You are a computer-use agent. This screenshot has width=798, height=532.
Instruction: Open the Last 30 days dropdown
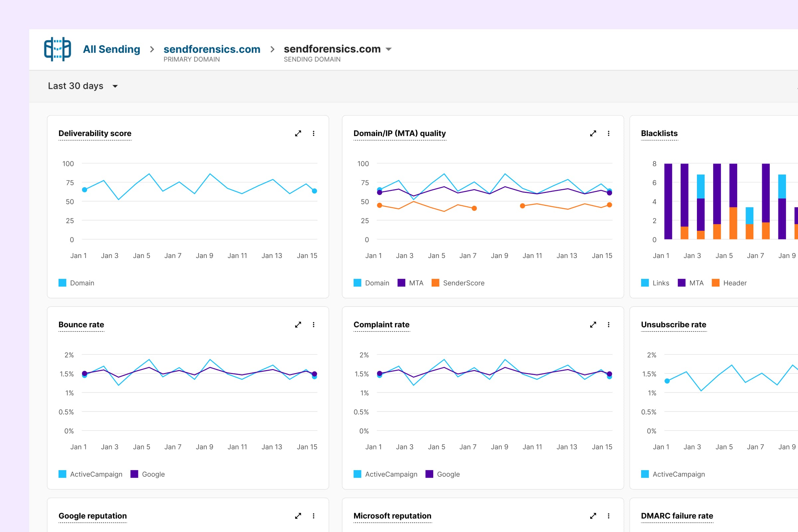(82, 86)
